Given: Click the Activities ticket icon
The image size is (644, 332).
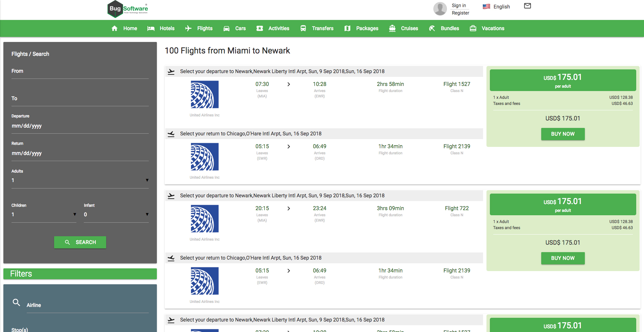Looking at the screenshot, I should (x=260, y=28).
